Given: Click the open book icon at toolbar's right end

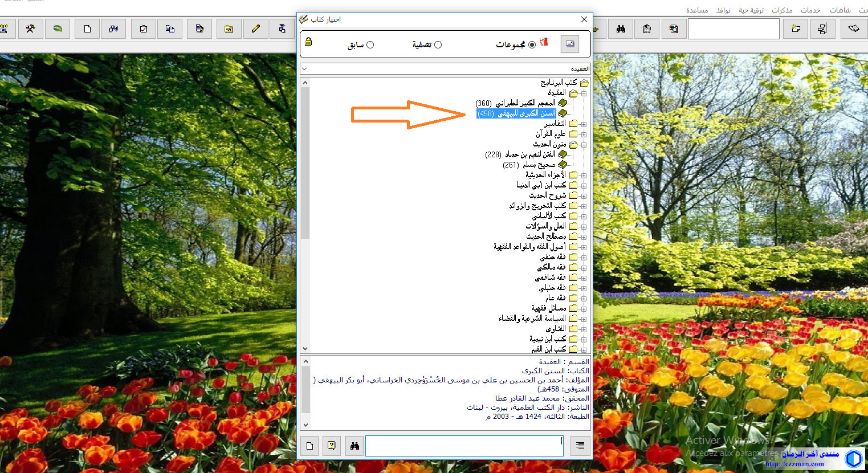Looking at the screenshot, I should [x=853, y=29].
